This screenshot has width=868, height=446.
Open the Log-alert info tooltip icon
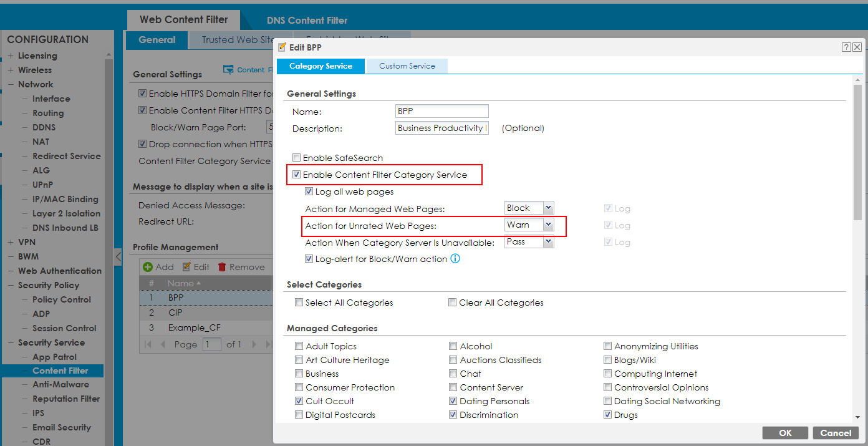(455, 258)
